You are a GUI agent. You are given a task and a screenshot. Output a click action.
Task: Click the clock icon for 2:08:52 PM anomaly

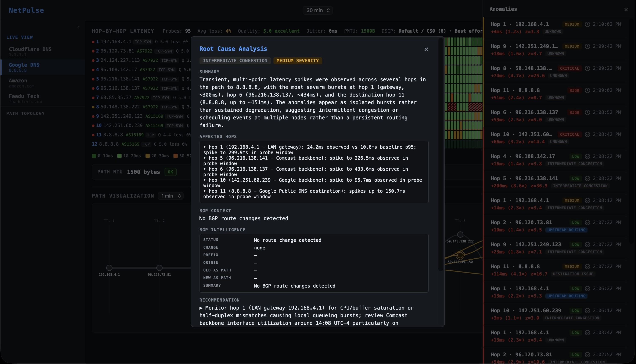click(x=588, y=112)
